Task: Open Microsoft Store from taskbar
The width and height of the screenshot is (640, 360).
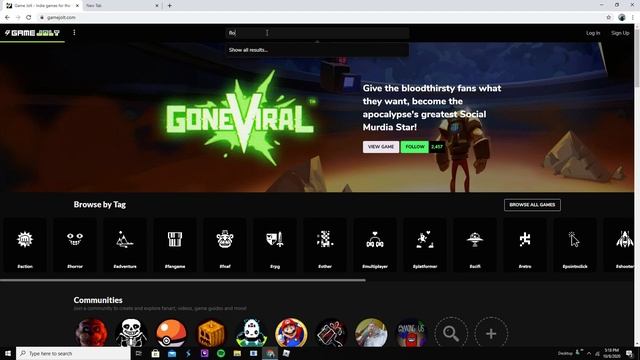Action: [x=156, y=353]
